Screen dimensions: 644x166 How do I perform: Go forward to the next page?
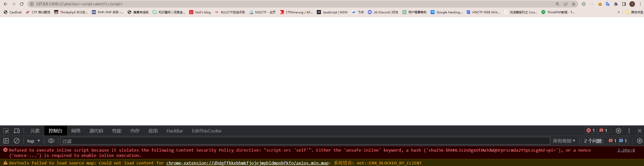[14, 4]
